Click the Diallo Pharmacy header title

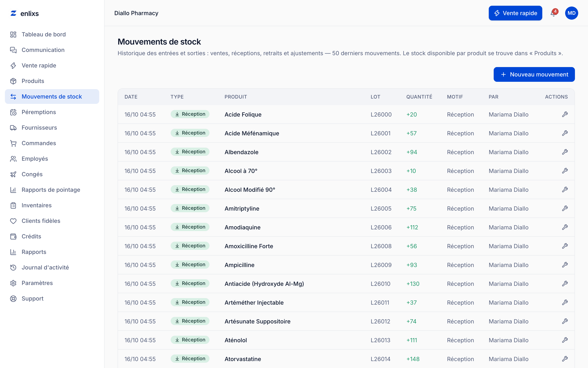[136, 13]
